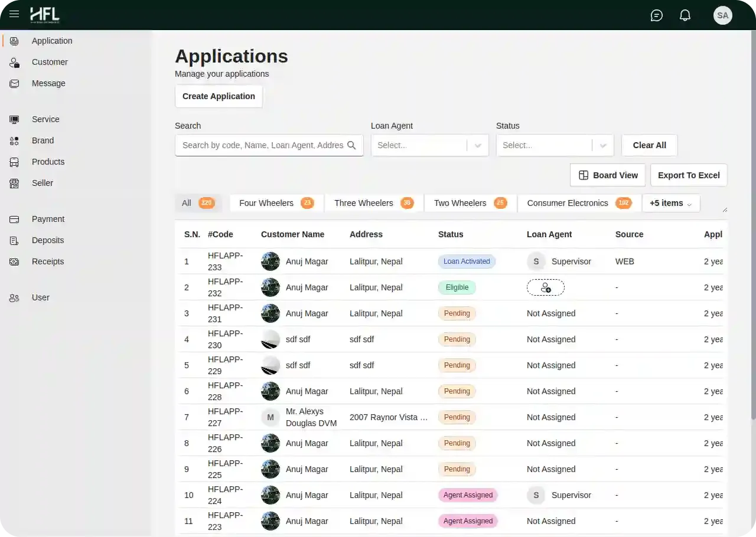Select the All tab
The height and width of the screenshot is (537, 756).
[198, 203]
